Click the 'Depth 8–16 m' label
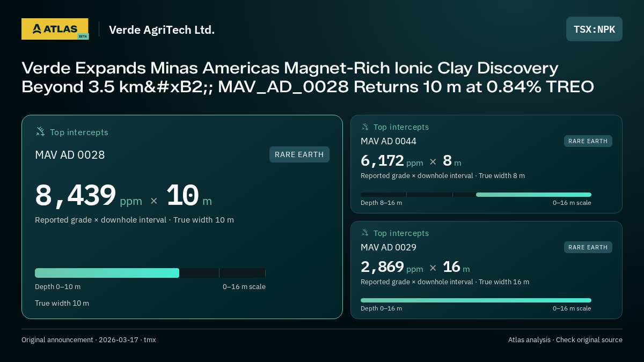The image size is (644, 362). (381, 203)
